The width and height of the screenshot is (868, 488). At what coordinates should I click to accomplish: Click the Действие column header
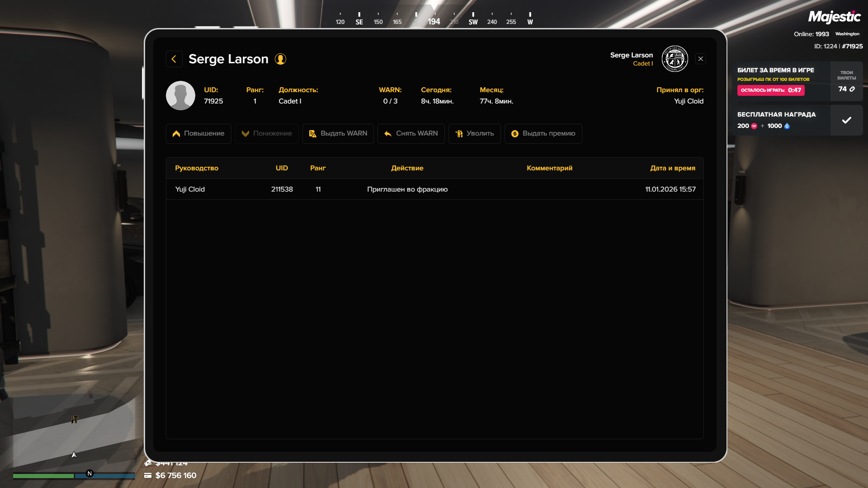tap(407, 168)
